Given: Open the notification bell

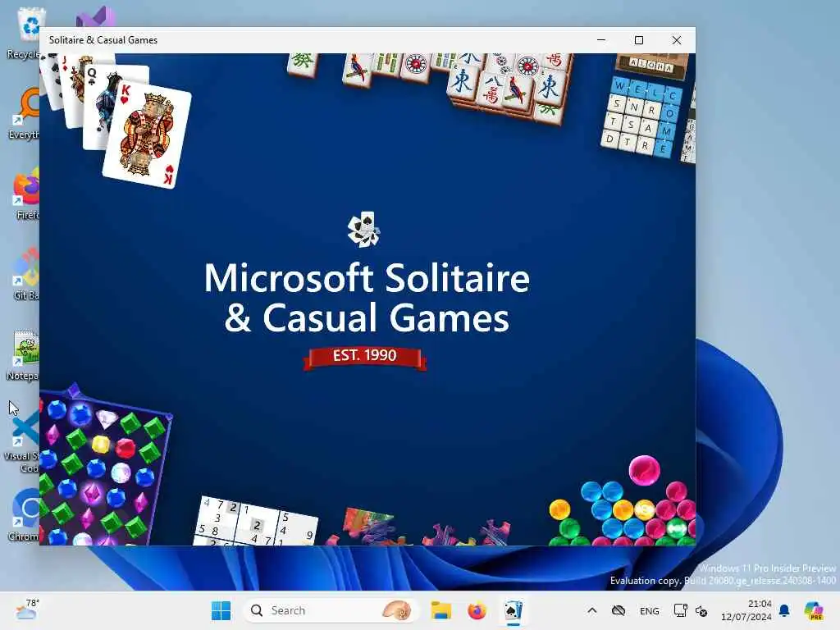Looking at the screenshot, I should [784, 610].
